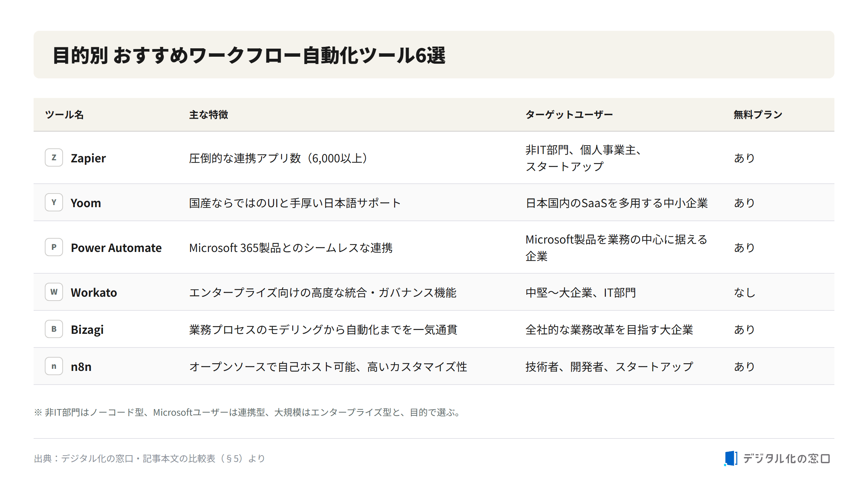
Task: Click the Power Automate tool name
Action: [x=116, y=248]
